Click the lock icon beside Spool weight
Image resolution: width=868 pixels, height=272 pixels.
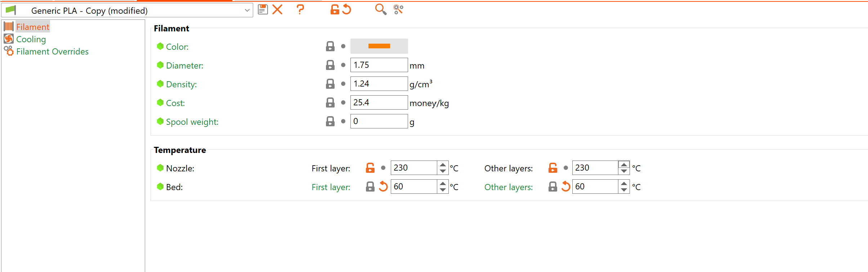tap(330, 121)
